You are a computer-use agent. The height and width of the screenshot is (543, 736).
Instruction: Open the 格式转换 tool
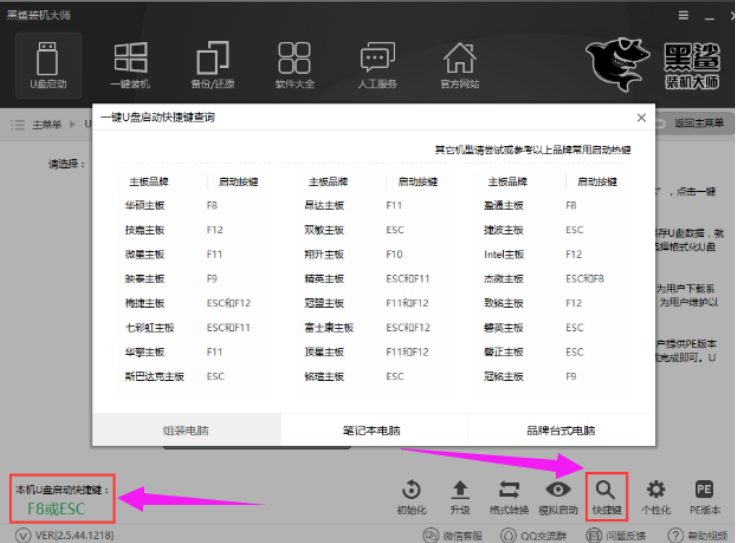click(509, 497)
